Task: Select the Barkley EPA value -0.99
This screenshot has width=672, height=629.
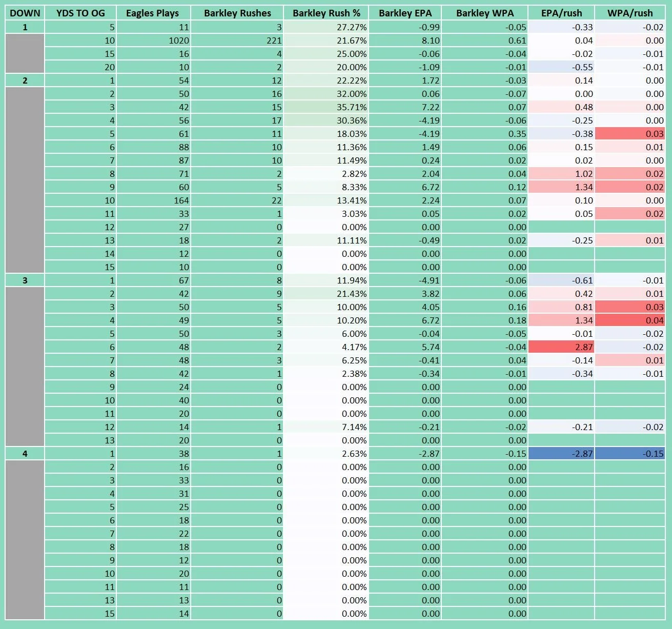Action: point(405,27)
